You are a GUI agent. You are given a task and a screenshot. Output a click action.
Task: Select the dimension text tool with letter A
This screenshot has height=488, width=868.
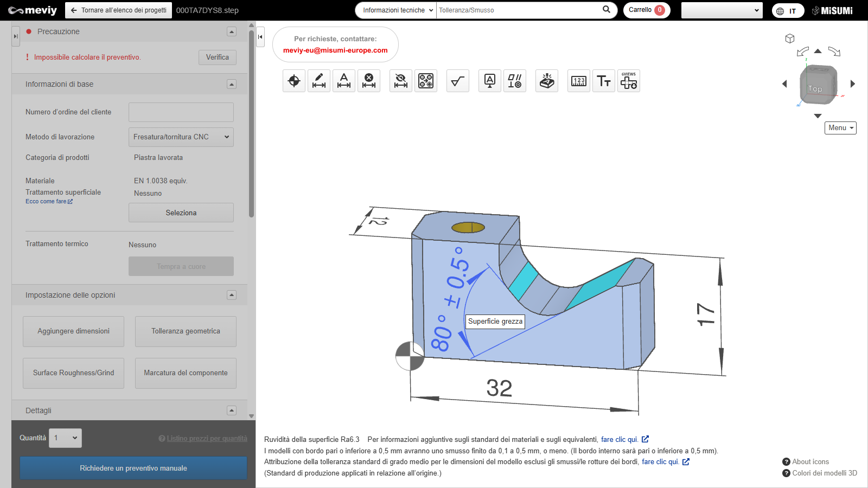[x=344, y=81]
